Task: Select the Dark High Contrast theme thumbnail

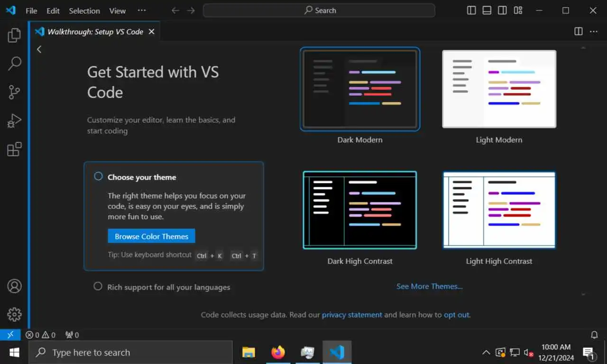Action: point(360,210)
